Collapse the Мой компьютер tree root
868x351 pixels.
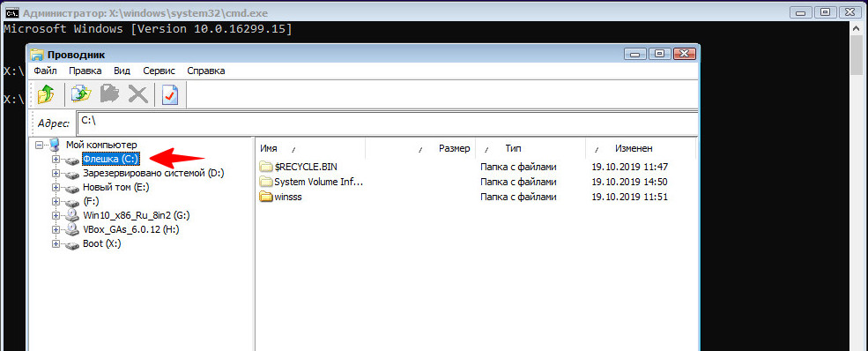click(x=39, y=145)
